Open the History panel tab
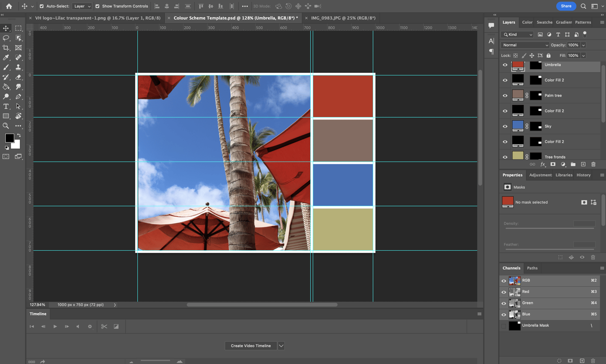 584,175
